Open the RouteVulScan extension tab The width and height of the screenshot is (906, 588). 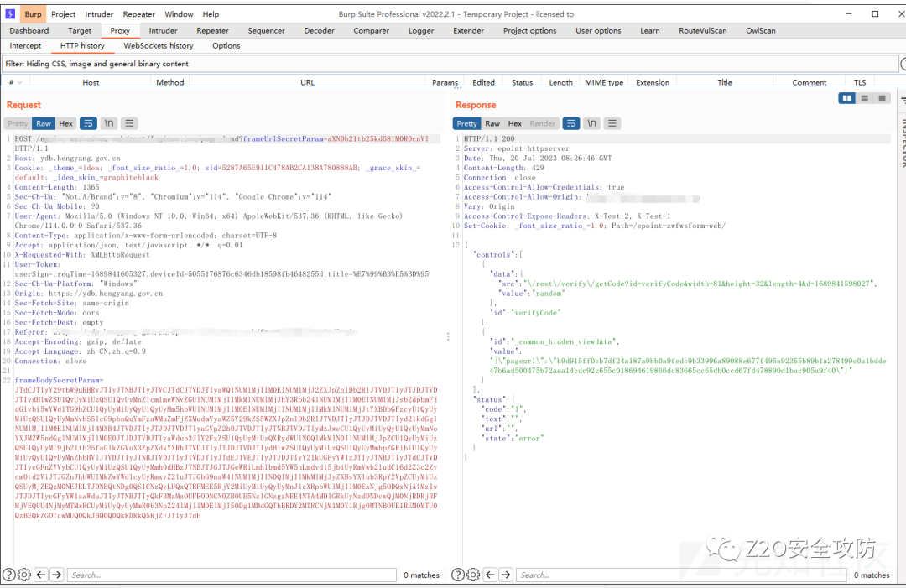pos(703,30)
